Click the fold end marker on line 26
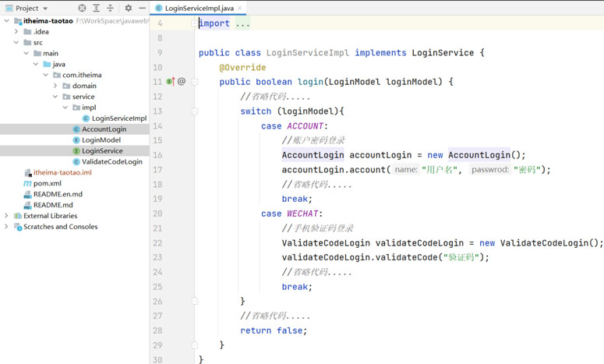Screen dimensions: 604x364 click(x=195, y=301)
